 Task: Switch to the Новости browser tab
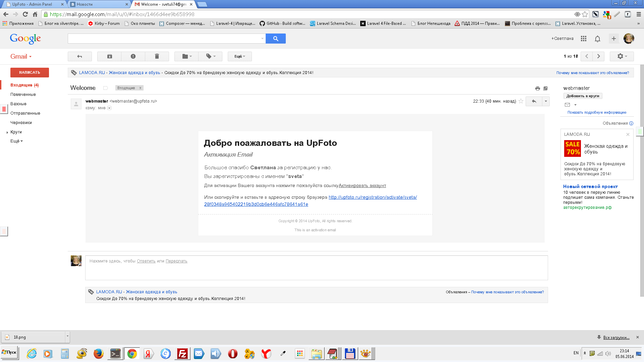[99, 4]
